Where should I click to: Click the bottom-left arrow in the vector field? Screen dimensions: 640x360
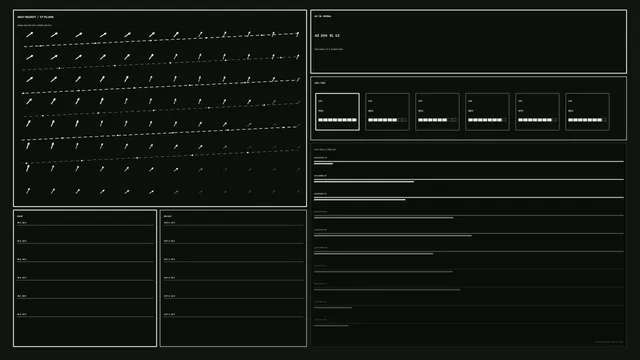point(28,191)
